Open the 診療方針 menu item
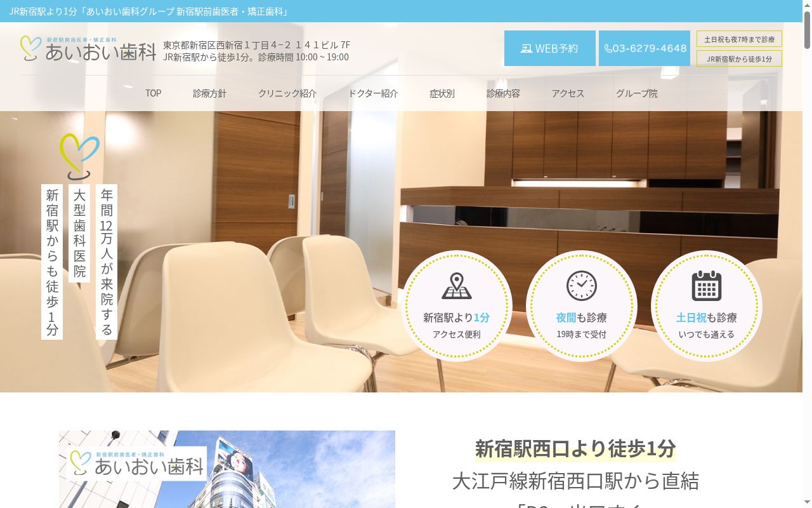Image resolution: width=812 pixels, height=508 pixels. [x=209, y=93]
